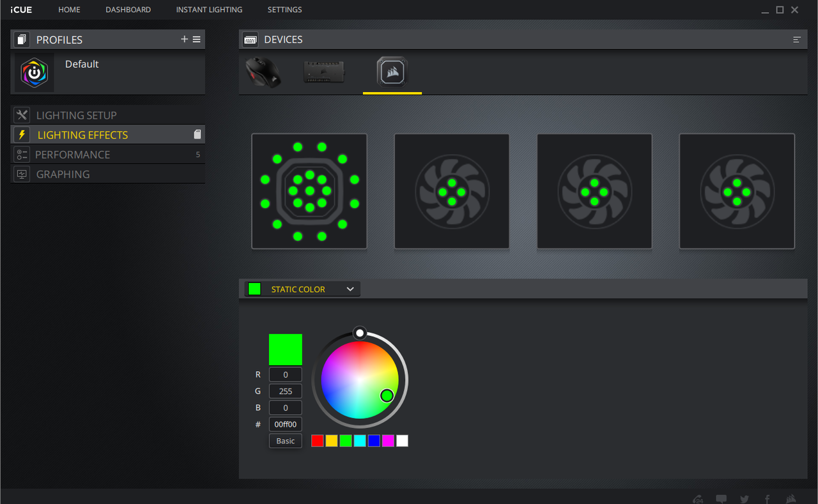Click the small green swatch beside STATIC COLOR
Viewport: 818px width, 504px height.
click(254, 289)
